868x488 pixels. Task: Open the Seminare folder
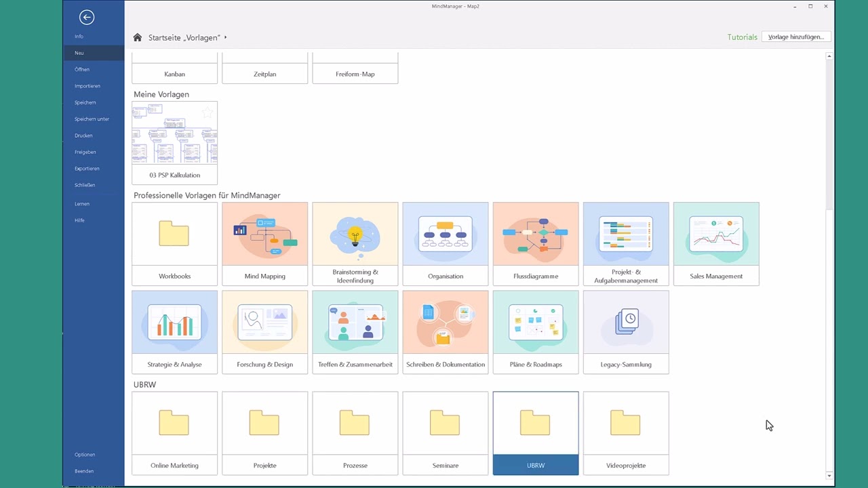point(445,433)
